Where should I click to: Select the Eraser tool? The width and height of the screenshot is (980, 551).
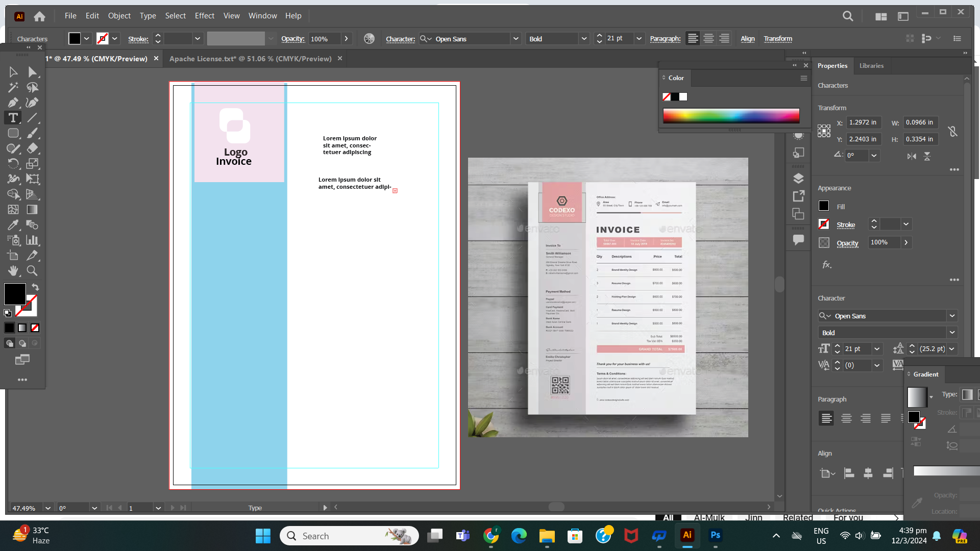click(x=32, y=148)
